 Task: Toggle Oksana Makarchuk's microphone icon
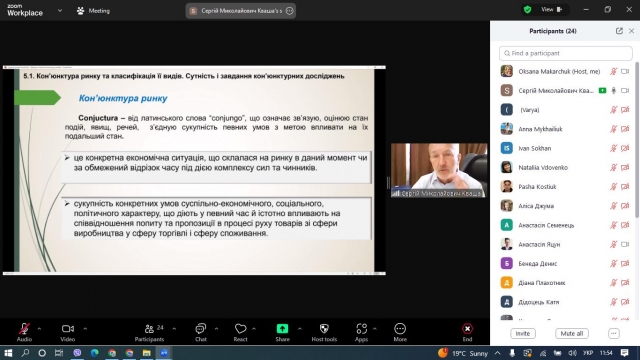(613, 71)
